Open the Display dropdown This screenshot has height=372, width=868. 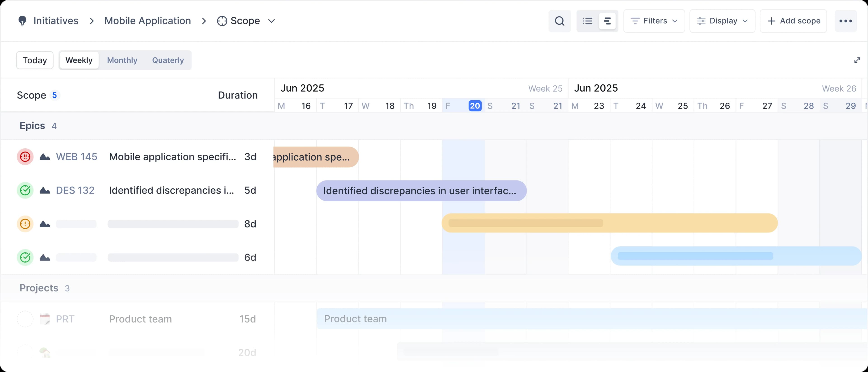(x=722, y=21)
